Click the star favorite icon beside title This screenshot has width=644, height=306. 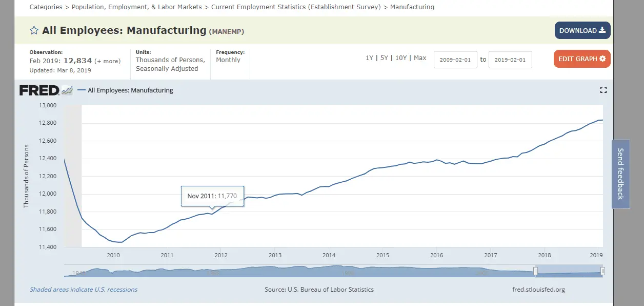[34, 30]
